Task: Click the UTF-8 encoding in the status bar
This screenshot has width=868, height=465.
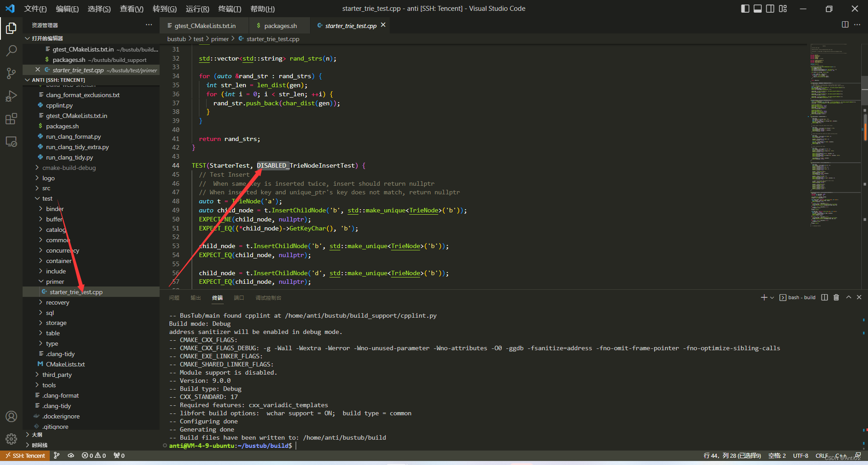Action: 800,456
